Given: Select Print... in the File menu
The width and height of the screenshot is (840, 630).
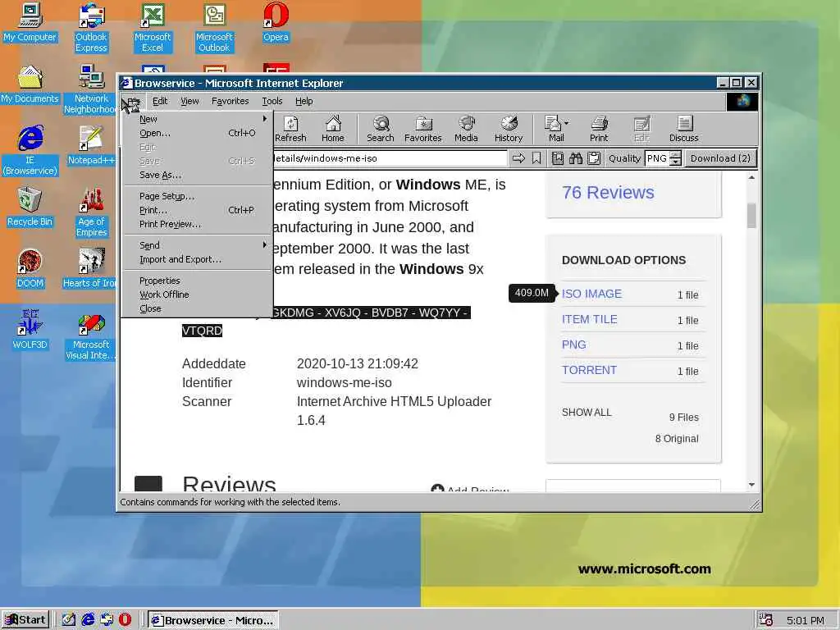Looking at the screenshot, I should pyautogui.click(x=199, y=210).
